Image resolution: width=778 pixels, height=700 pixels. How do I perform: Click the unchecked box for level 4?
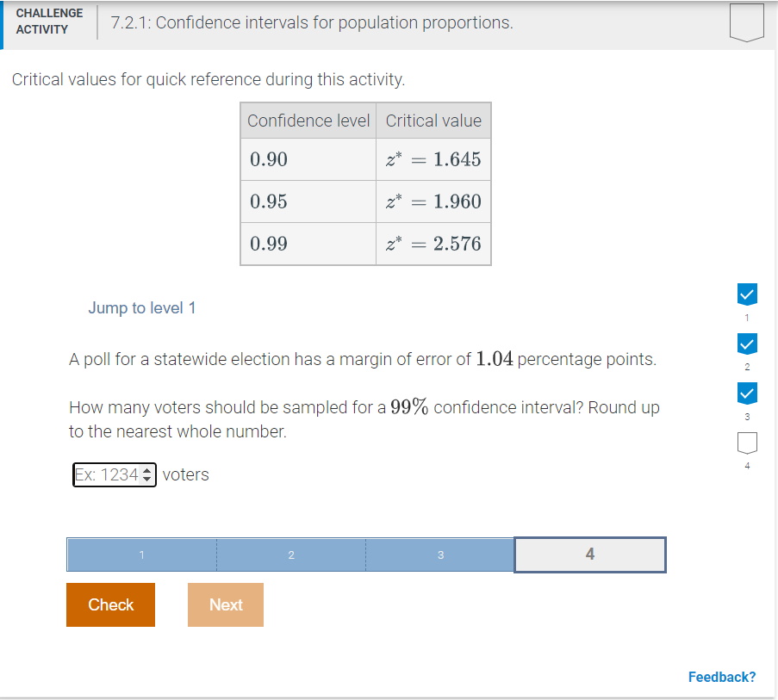(746, 443)
